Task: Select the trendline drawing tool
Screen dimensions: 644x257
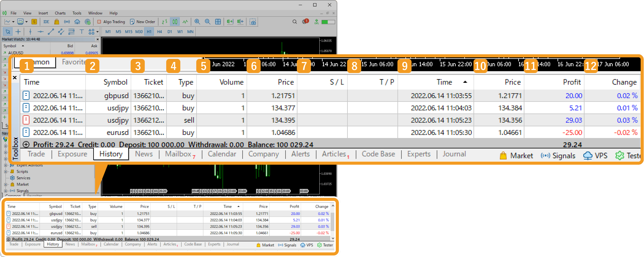Action: click(51, 32)
